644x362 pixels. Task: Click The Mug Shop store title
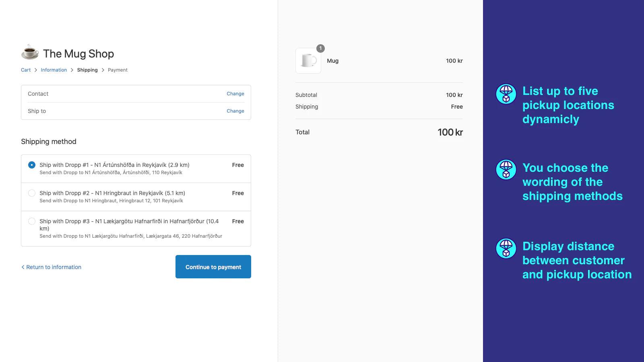coord(78,53)
